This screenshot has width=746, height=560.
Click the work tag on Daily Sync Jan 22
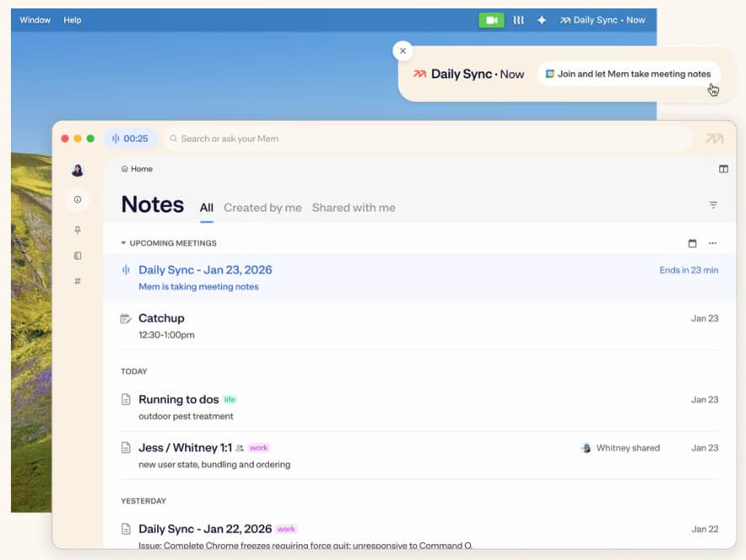(x=286, y=529)
